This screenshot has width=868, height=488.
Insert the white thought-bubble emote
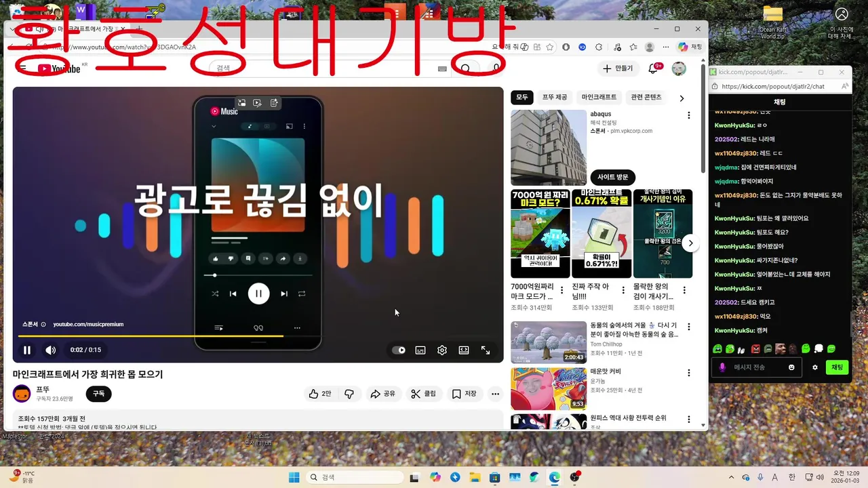point(818,348)
